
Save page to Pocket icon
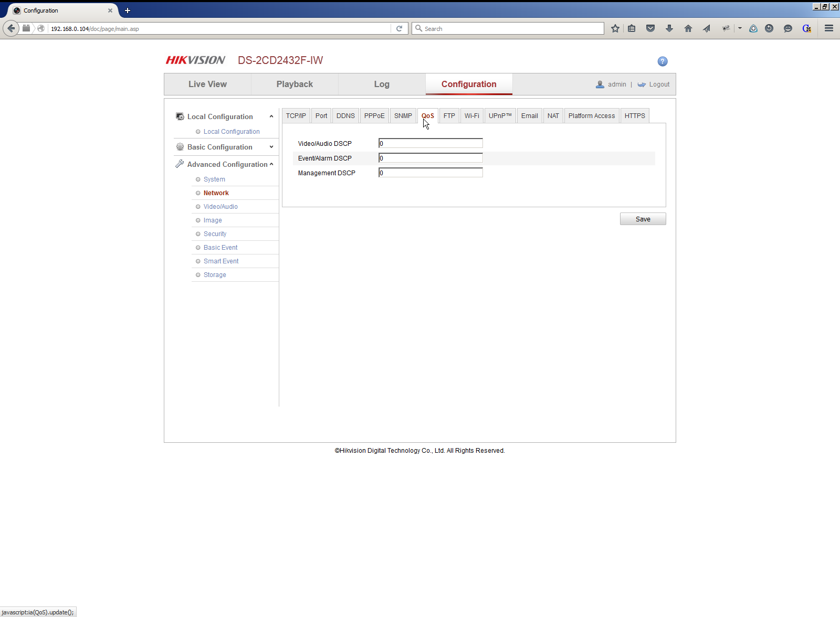[650, 28]
